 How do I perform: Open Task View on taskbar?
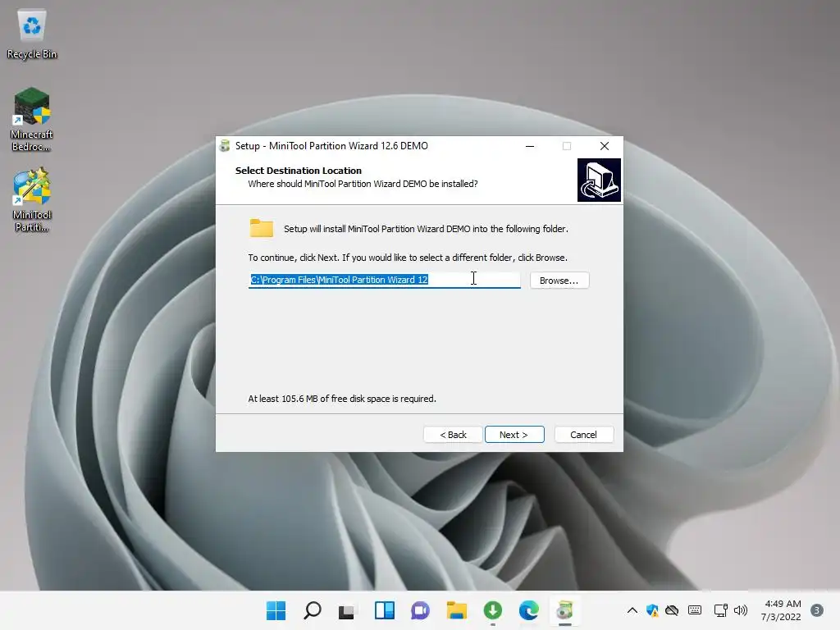[x=347, y=610]
